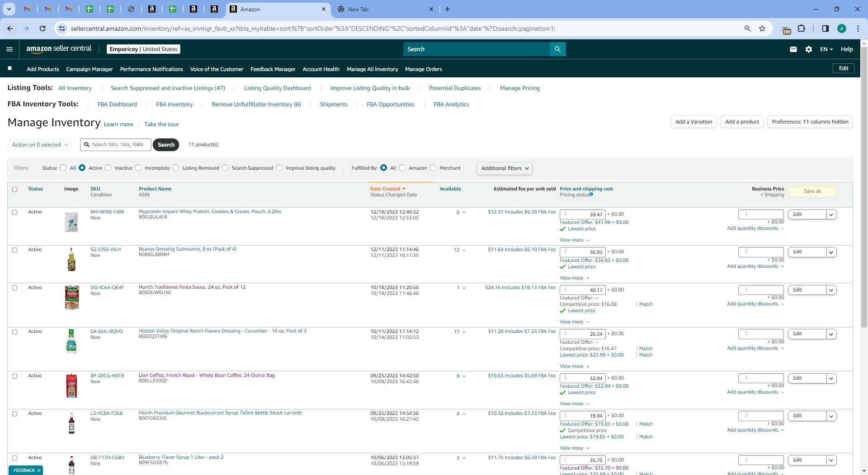Click the bookmark flag icon in navigation bar
Viewport: 868px width, 475px height.
tap(10, 69)
